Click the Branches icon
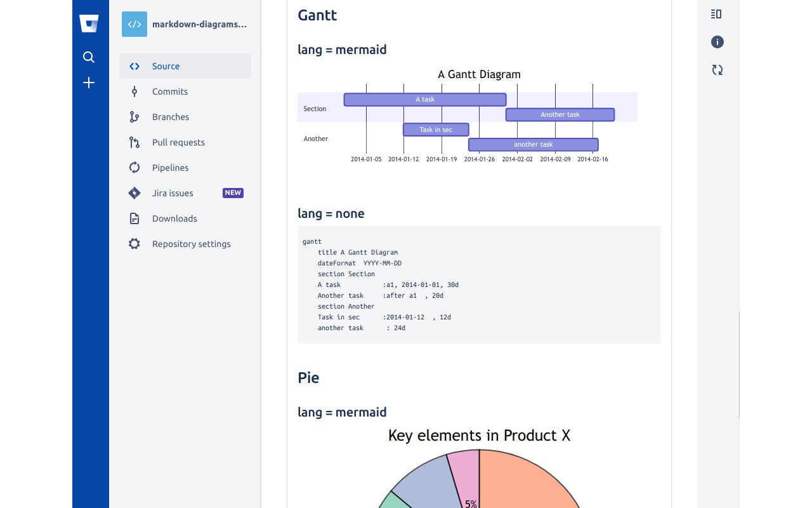812x508 pixels. point(134,117)
